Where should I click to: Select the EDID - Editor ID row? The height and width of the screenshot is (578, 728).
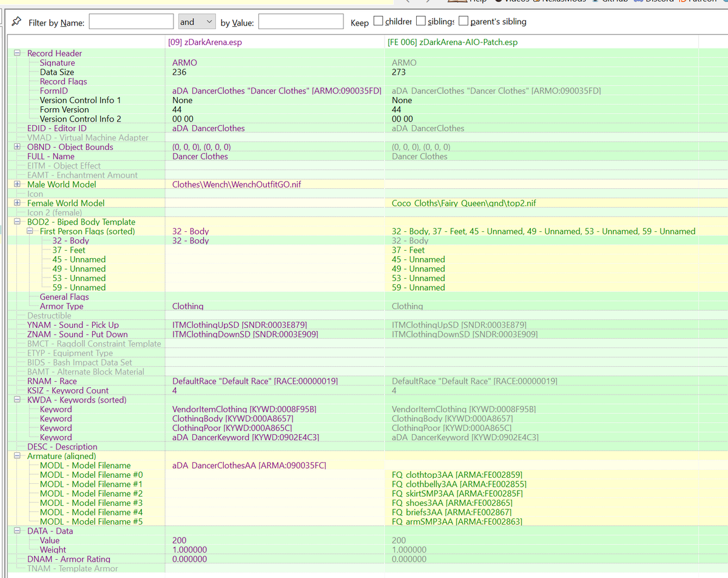57,128
